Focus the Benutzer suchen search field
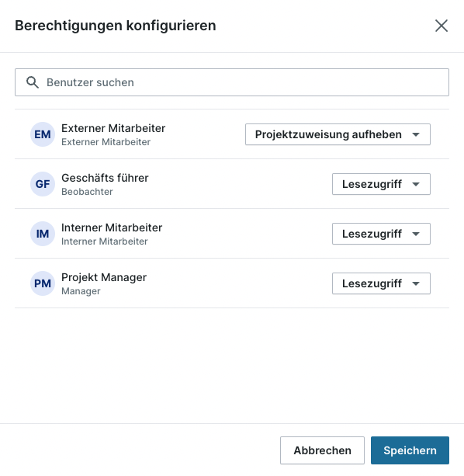Viewport: 464px width, 476px height. click(232, 82)
